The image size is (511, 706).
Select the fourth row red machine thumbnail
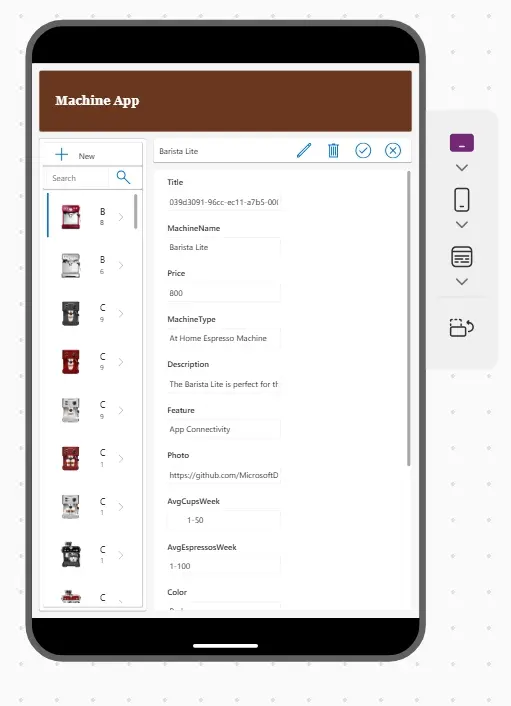tap(71, 362)
